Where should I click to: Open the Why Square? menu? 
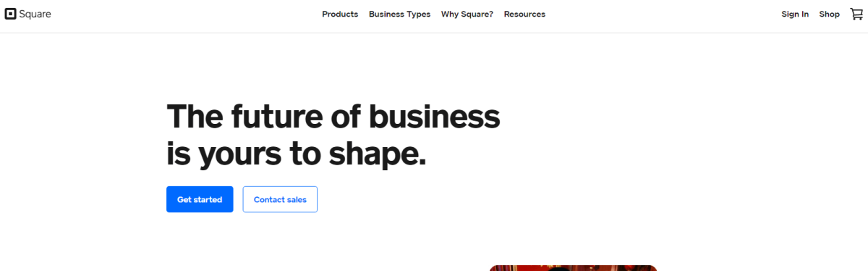click(467, 14)
